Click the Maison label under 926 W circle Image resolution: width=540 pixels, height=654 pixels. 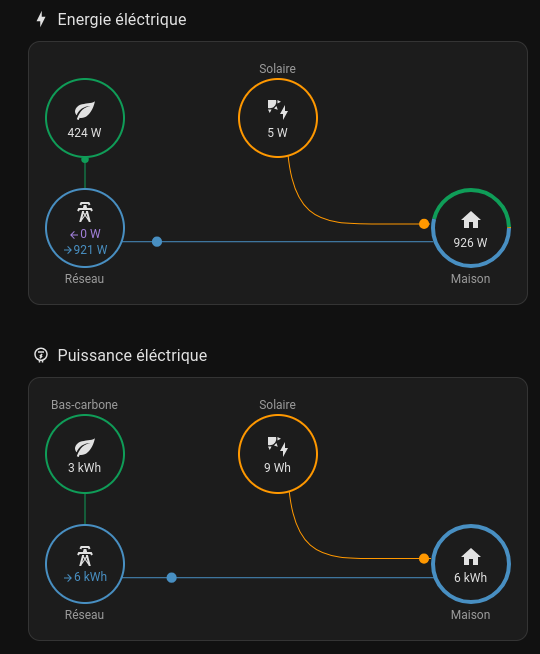click(470, 279)
